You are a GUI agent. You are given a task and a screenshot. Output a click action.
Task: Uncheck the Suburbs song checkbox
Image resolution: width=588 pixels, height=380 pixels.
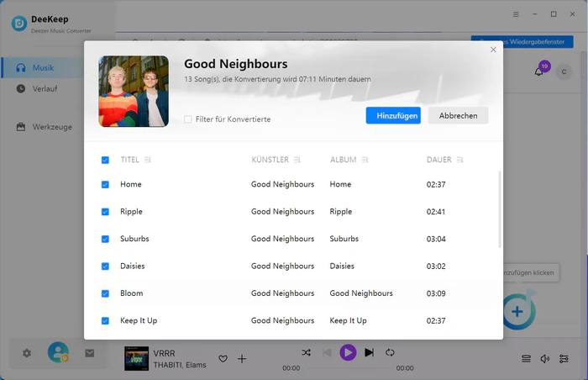click(105, 239)
